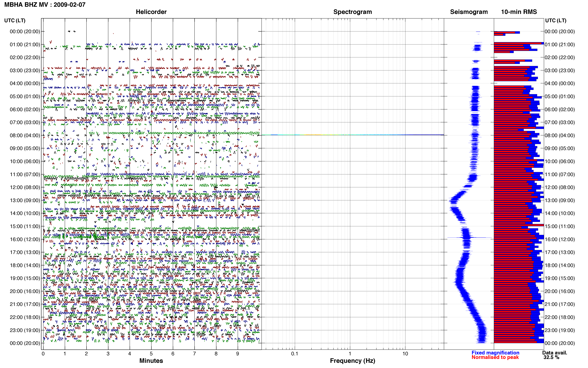The image size is (588, 368).
Task: Select the Helicorder panel heading
Action: [x=151, y=12]
